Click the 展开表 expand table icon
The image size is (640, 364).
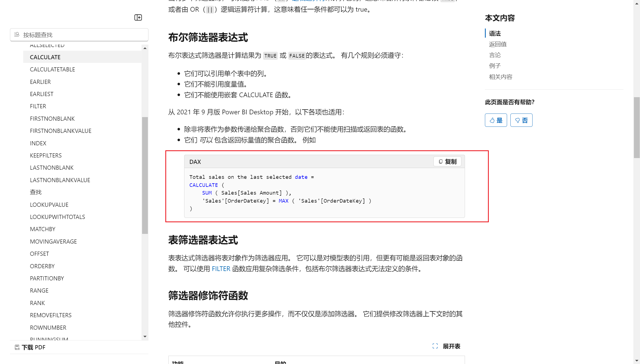[435, 346]
